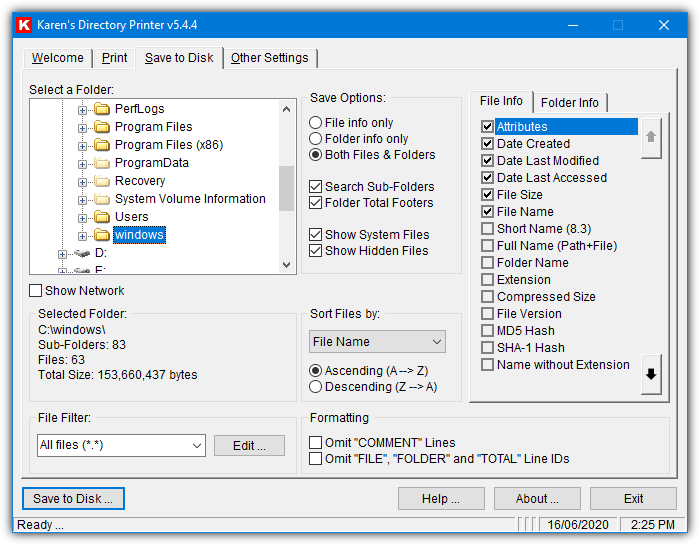Enable Full Name (Path+File) info item
Image resolution: width=700 pixels, height=544 pixels.
tap(487, 245)
